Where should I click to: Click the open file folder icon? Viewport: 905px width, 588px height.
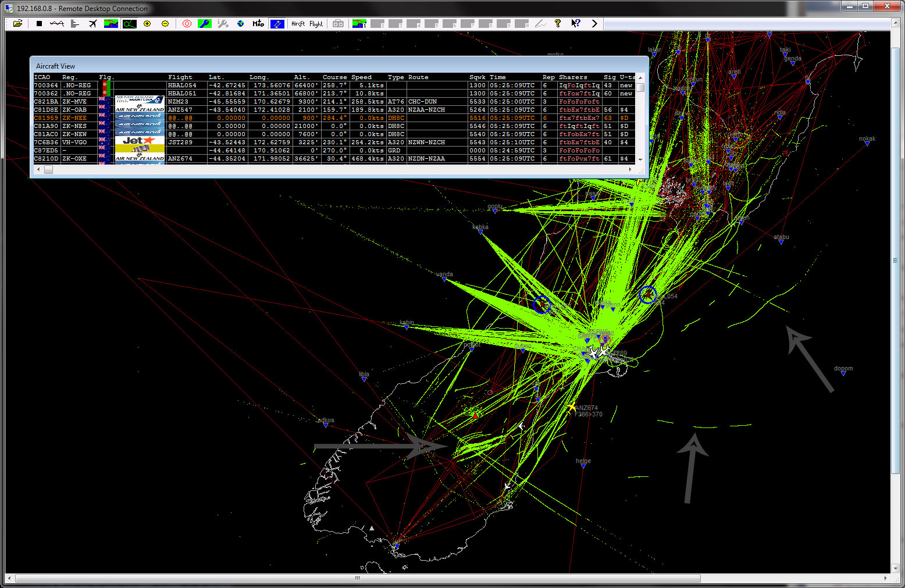pyautogui.click(x=18, y=23)
